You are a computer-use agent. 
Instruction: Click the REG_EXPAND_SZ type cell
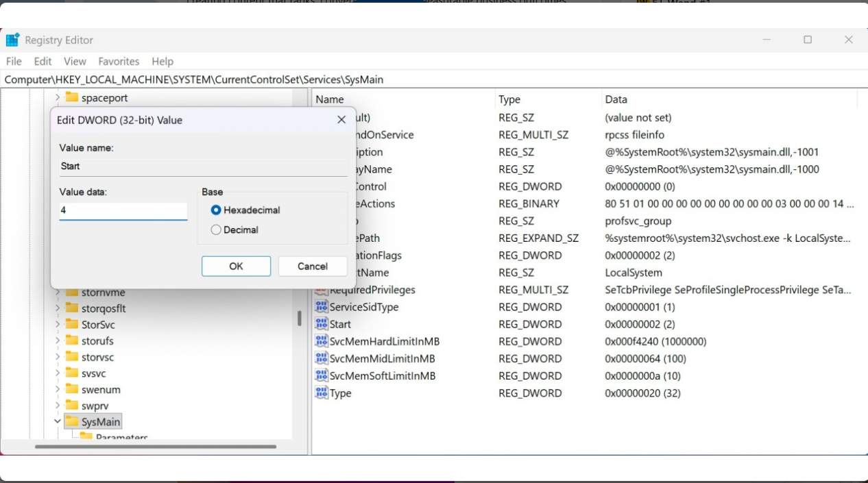coord(538,238)
